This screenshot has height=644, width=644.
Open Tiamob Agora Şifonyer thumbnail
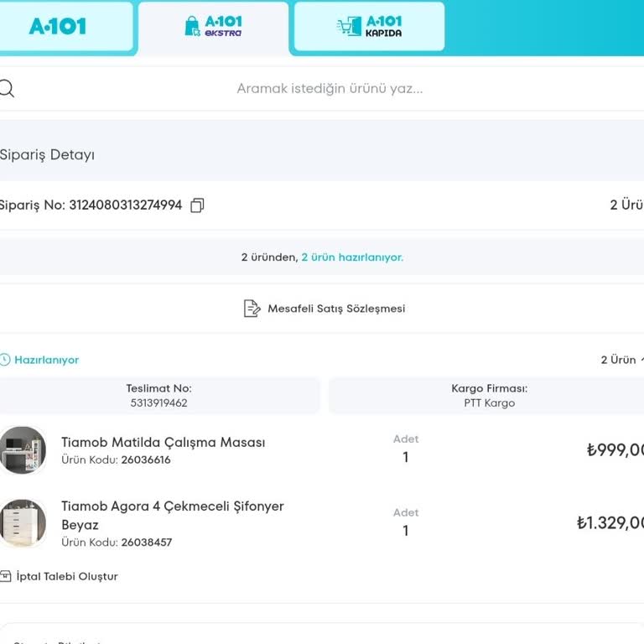(x=23, y=523)
